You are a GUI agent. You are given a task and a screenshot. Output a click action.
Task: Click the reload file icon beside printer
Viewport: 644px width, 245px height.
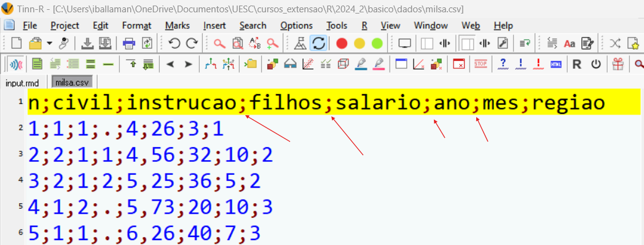click(x=147, y=43)
